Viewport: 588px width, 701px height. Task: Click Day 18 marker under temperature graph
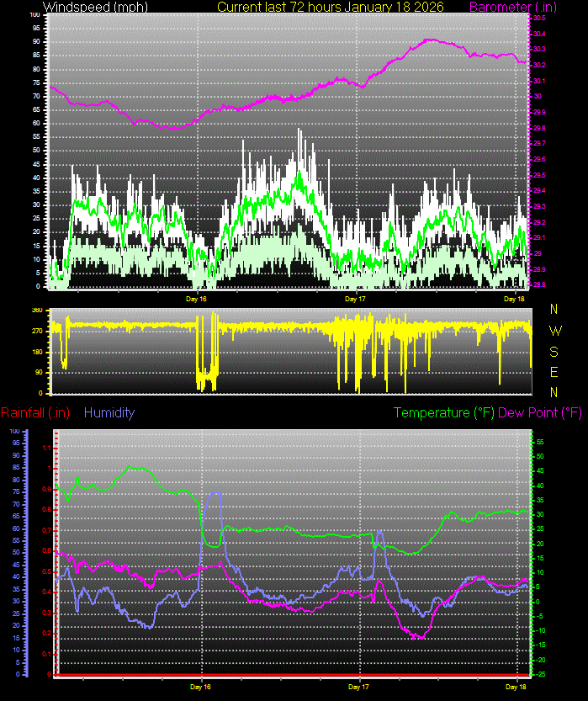[x=517, y=687]
